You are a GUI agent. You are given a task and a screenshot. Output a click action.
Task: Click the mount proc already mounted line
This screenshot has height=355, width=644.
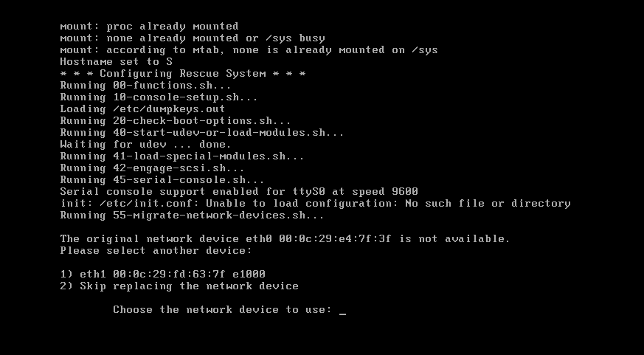coord(149,26)
